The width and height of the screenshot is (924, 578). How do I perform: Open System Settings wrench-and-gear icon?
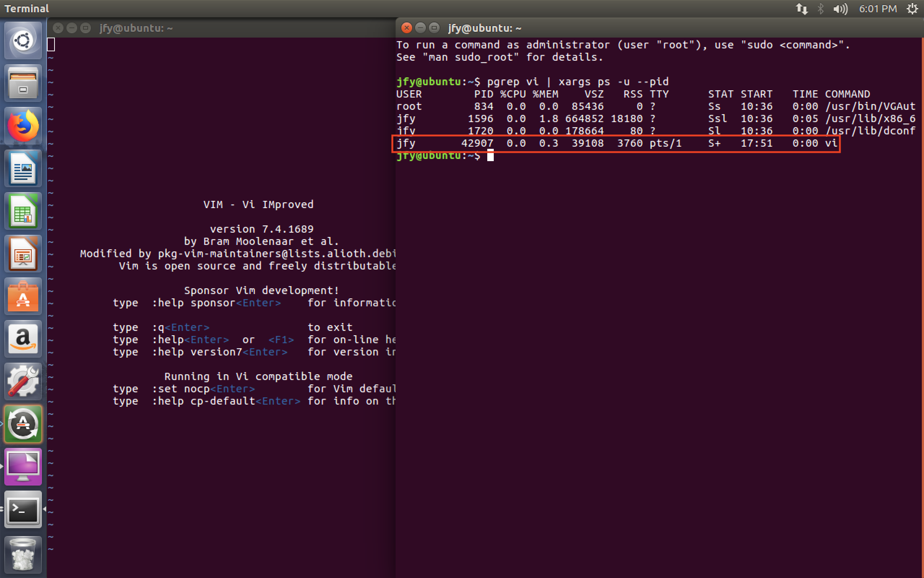pos(23,381)
